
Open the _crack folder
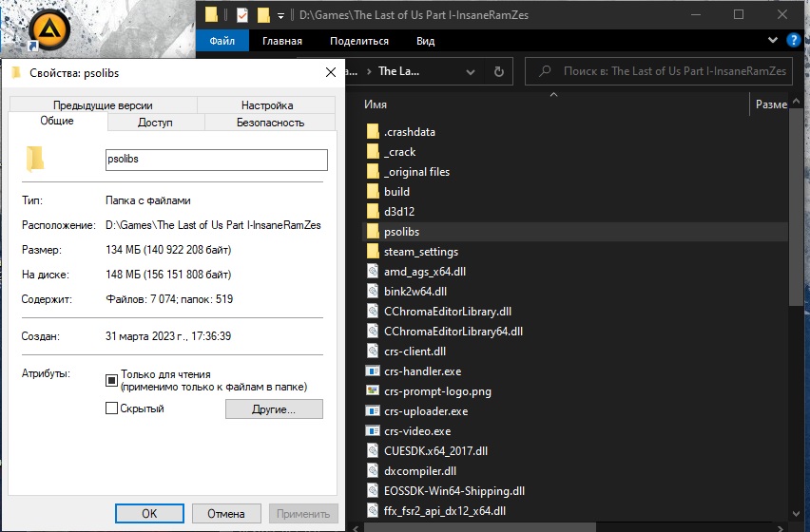pos(399,152)
